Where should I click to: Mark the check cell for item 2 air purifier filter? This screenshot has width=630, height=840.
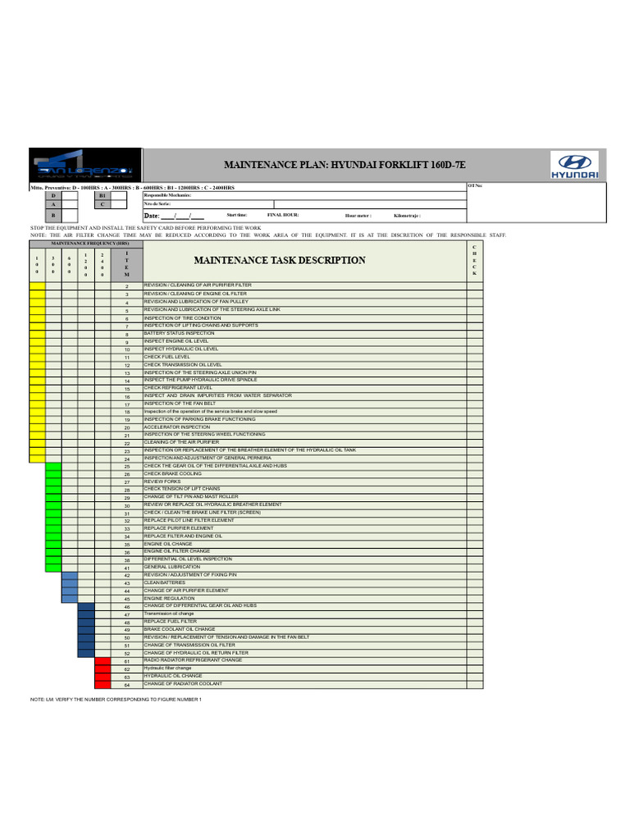click(x=475, y=285)
